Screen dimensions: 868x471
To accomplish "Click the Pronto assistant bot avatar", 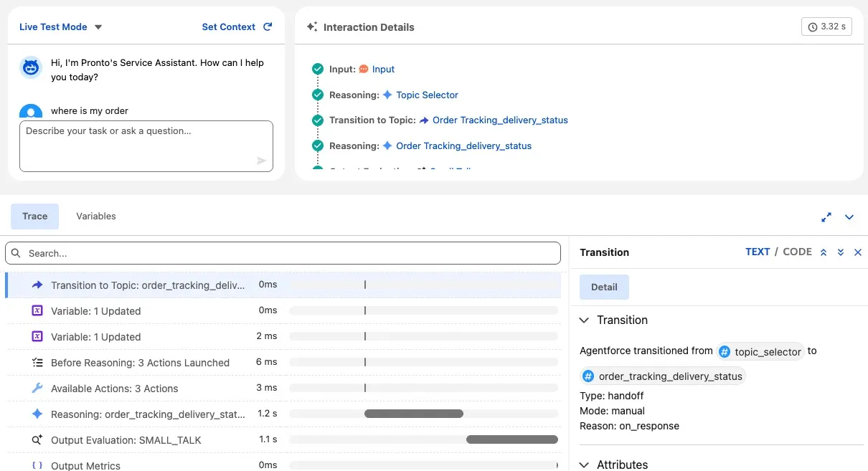I will click(31, 67).
